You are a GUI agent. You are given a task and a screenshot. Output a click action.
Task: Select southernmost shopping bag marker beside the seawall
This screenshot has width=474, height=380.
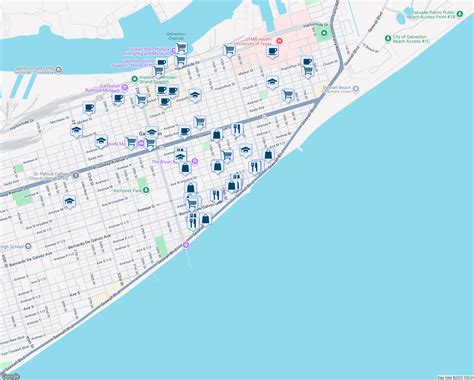[x=206, y=220]
